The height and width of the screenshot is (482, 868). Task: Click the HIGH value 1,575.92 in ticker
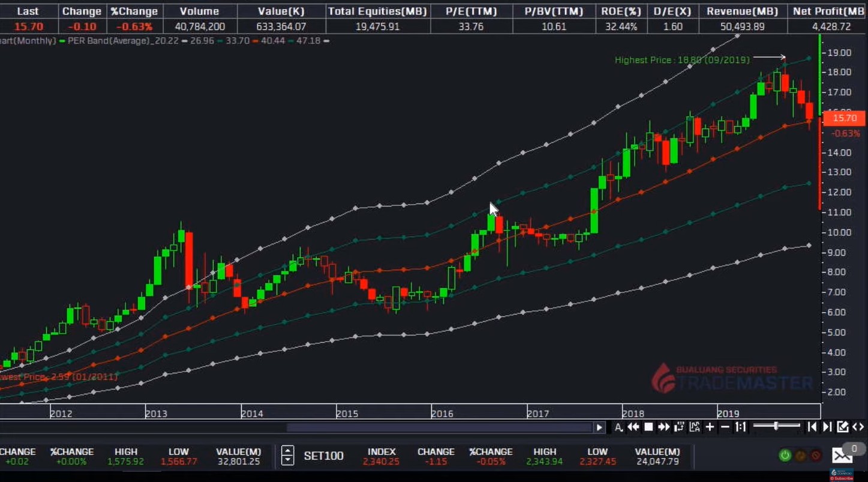click(126, 462)
